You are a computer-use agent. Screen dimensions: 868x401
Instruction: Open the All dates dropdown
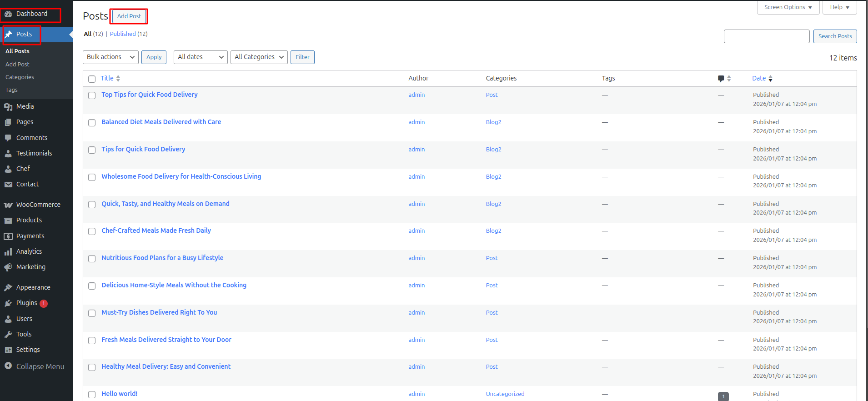coord(201,57)
